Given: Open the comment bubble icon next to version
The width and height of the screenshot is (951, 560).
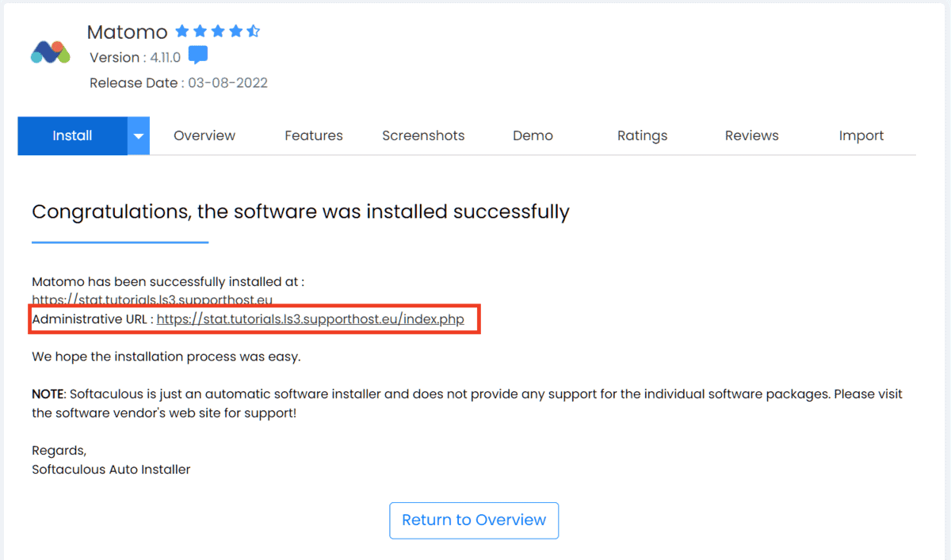Looking at the screenshot, I should 197,55.
